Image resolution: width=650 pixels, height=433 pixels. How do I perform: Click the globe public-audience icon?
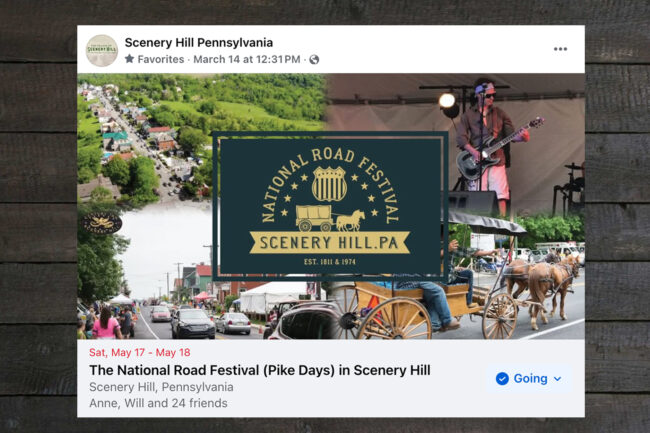314,60
